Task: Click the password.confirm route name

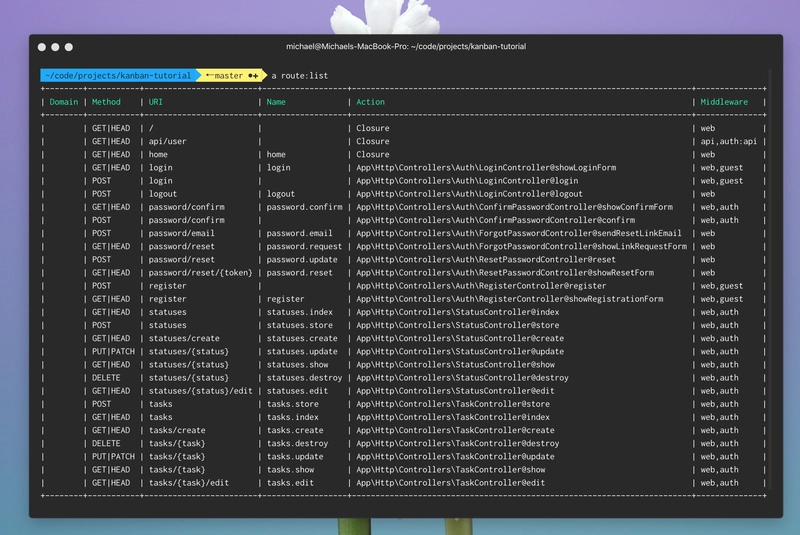Action: (305, 207)
